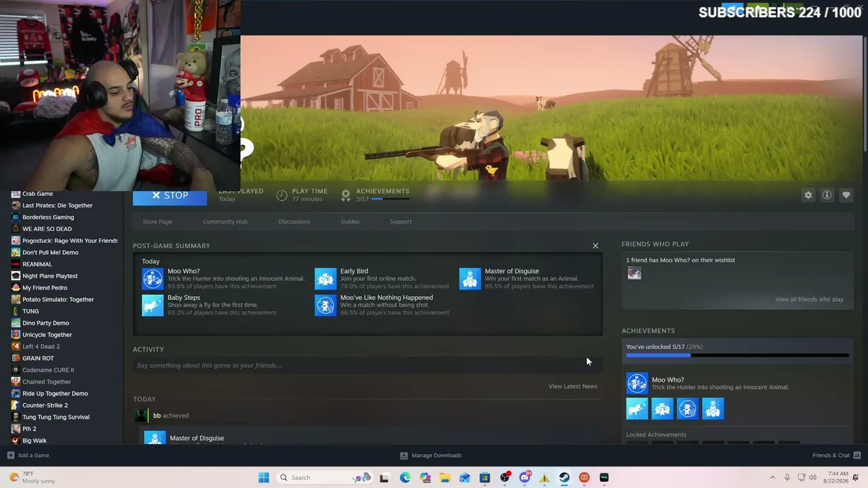This screenshot has width=868, height=488.
Task: Open game info circle icon
Action: point(827,195)
